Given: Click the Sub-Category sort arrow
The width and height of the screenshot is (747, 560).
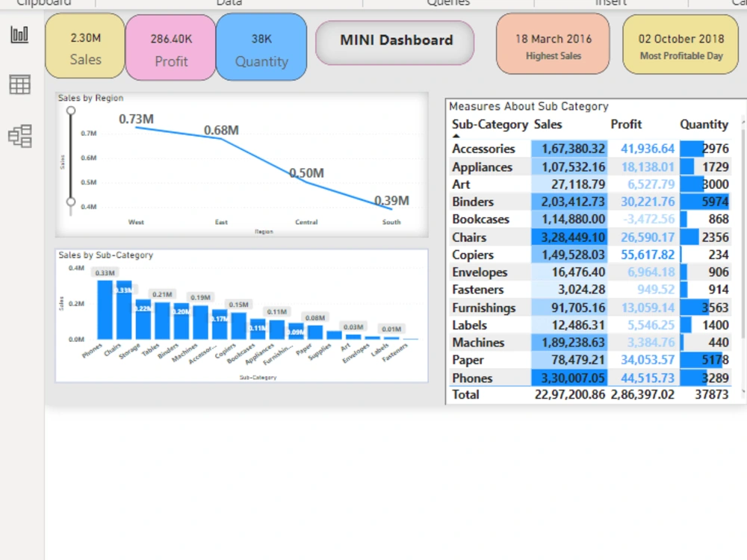Looking at the screenshot, I should (456, 135).
